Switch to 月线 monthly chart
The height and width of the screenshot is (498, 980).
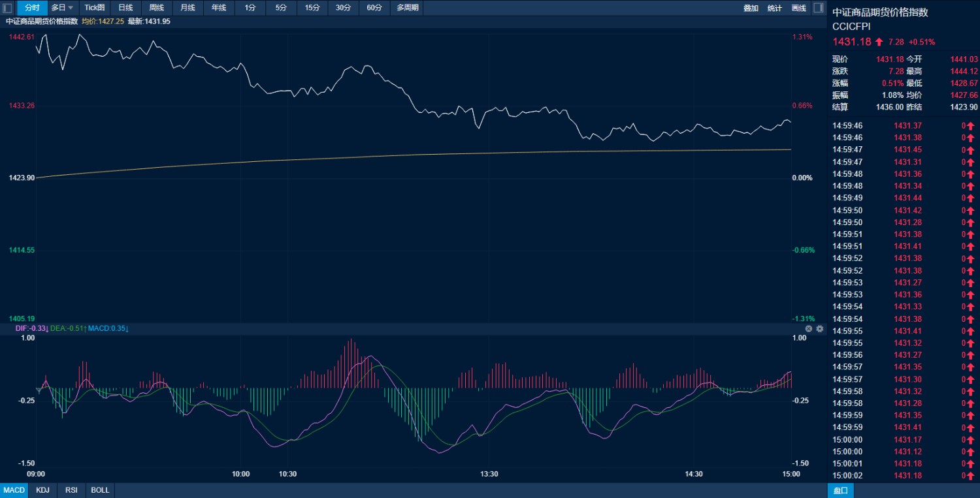(x=188, y=8)
